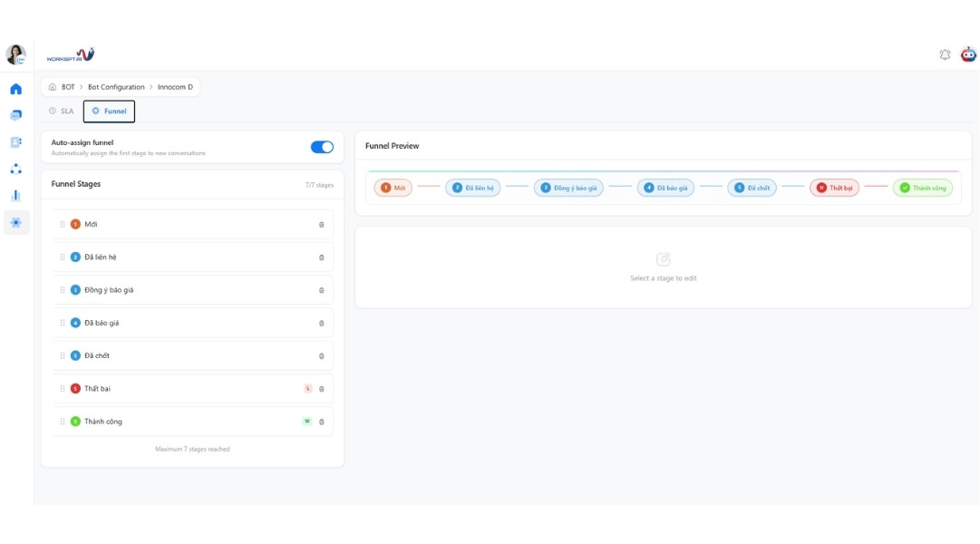Click 'Đồng ý báo giá' chip in Funnel Preview
The width and height of the screenshot is (980, 544).
[x=568, y=188]
